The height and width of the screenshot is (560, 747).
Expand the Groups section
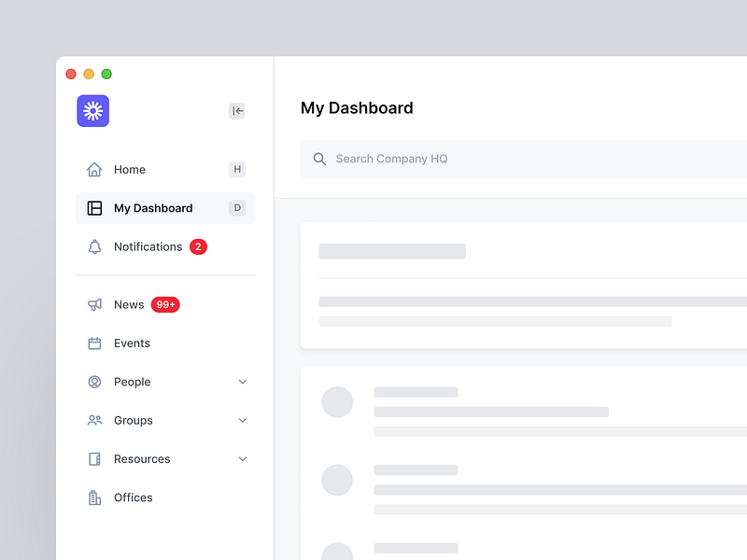pos(243,420)
